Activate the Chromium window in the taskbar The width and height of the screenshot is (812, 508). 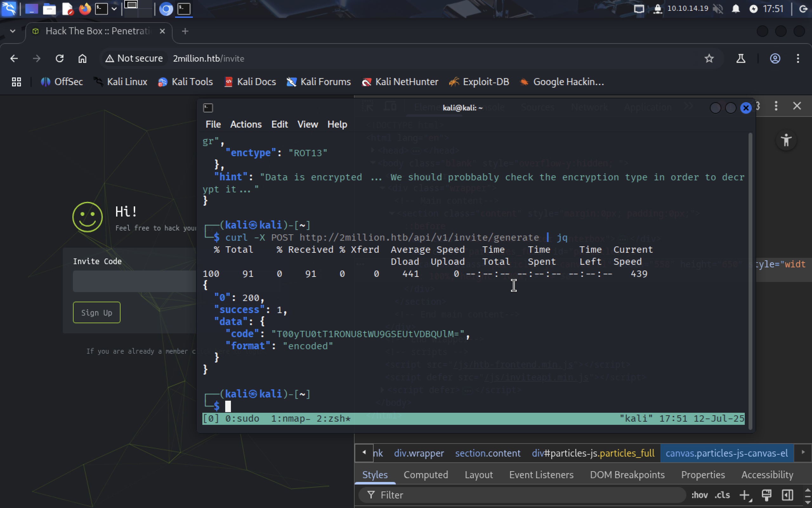point(166,9)
